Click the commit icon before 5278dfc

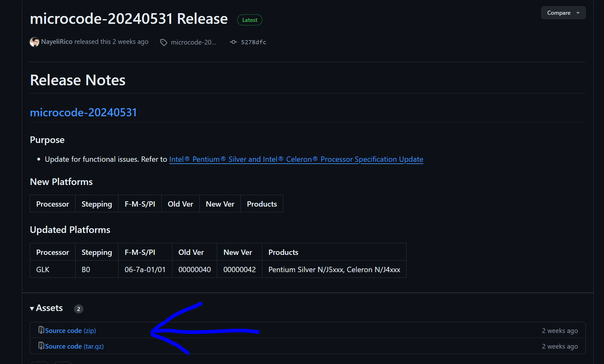(x=233, y=42)
